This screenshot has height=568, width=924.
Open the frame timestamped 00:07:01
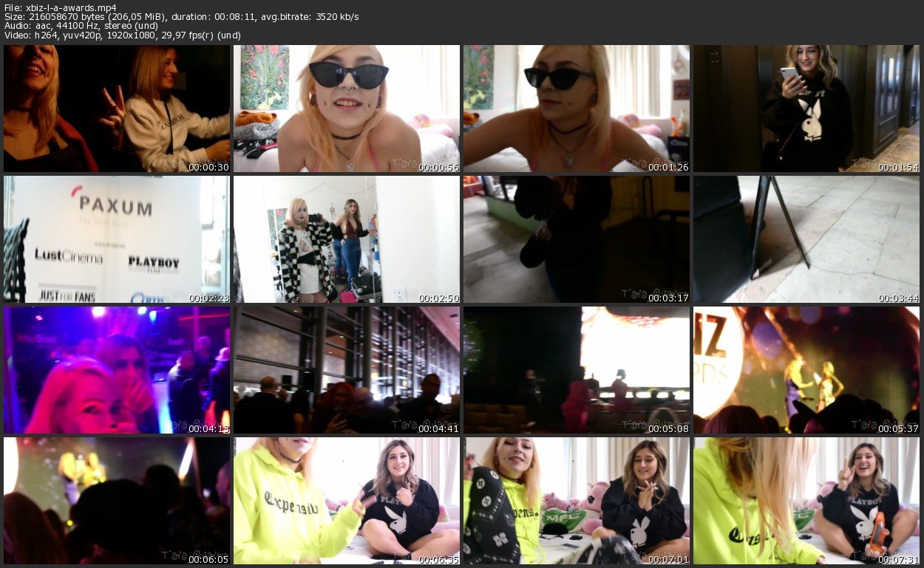pos(577,501)
